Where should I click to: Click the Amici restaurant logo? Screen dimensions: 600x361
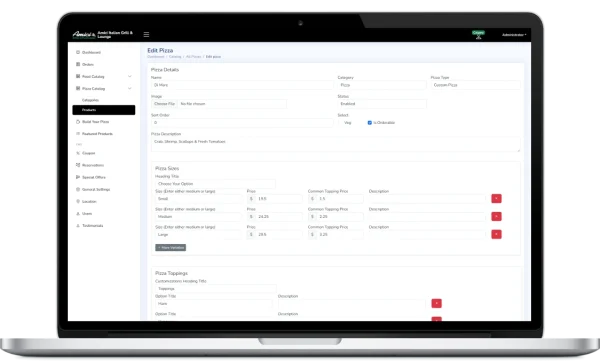pyautogui.click(x=84, y=34)
